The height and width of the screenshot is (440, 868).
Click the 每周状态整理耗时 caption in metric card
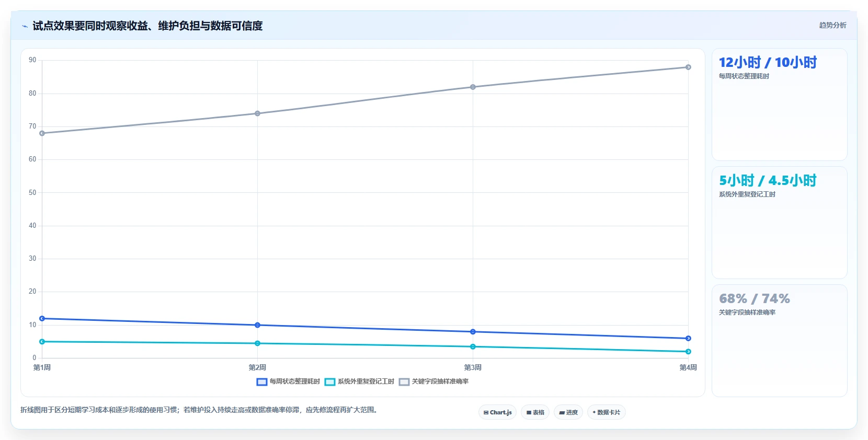click(744, 76)
